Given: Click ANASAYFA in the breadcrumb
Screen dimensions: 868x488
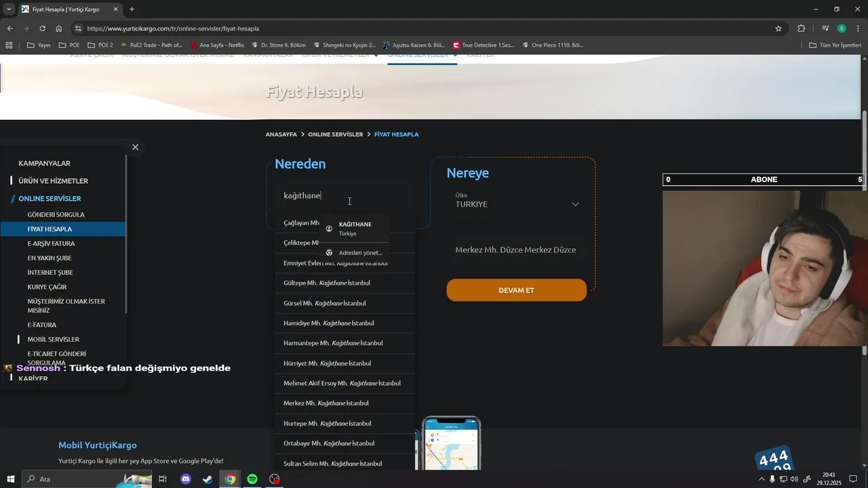Looking at the screenshot, I should point(281,134).
